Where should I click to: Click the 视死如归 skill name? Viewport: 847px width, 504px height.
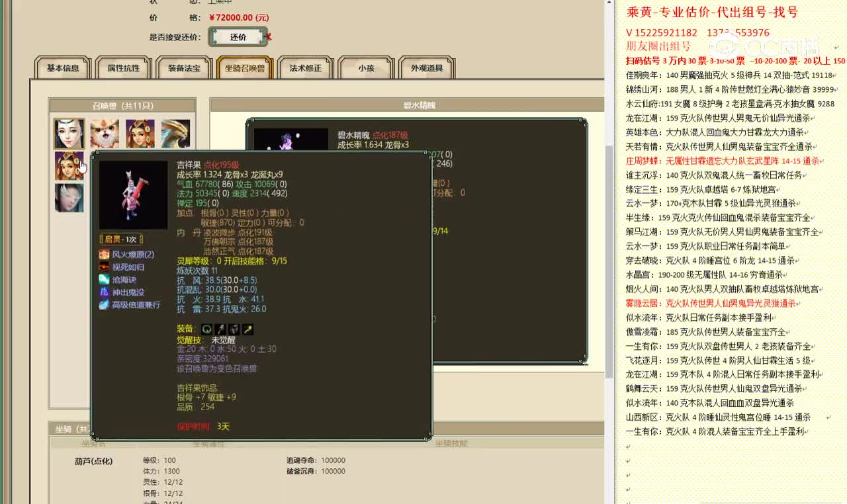pos(128,267)
